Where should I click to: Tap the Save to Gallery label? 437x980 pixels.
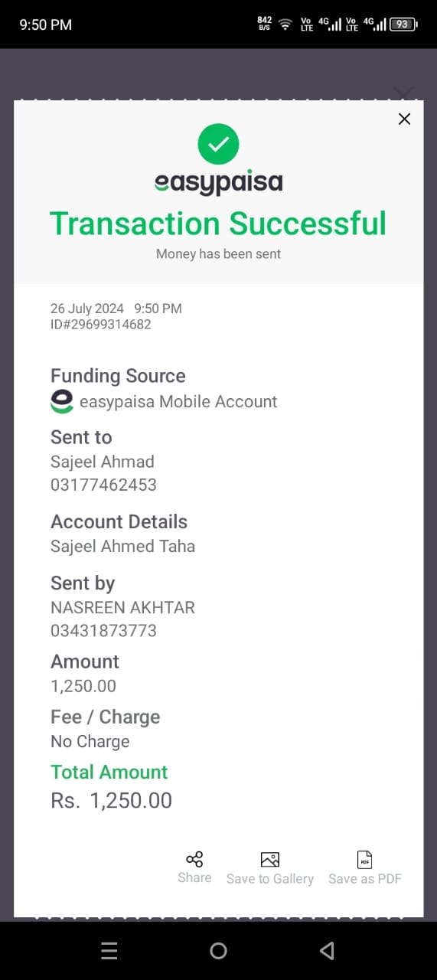[x=270, y=879]
